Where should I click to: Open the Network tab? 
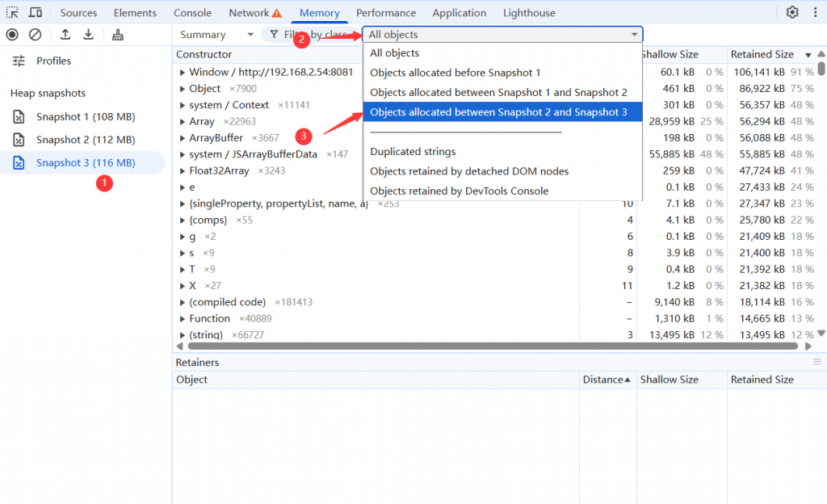point(249,13)
